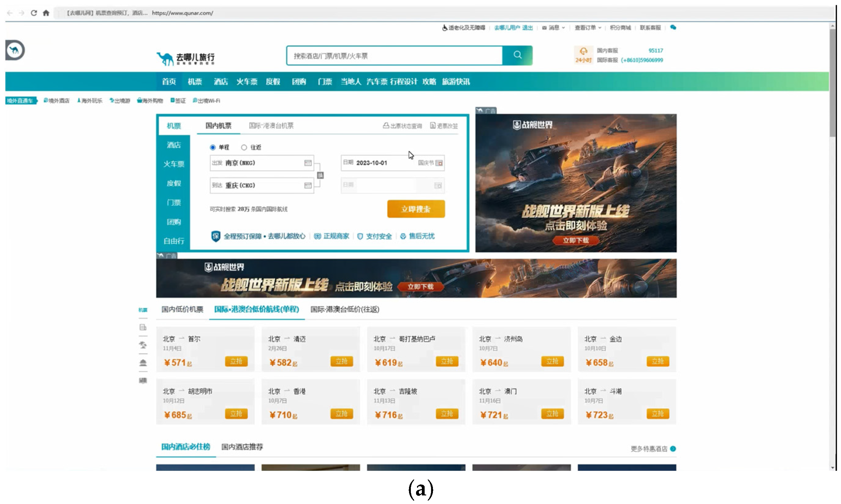Click the WeChat chat bubble icon in top bar
The height and width of the screenshot is (504, 841).
[673, 28]
